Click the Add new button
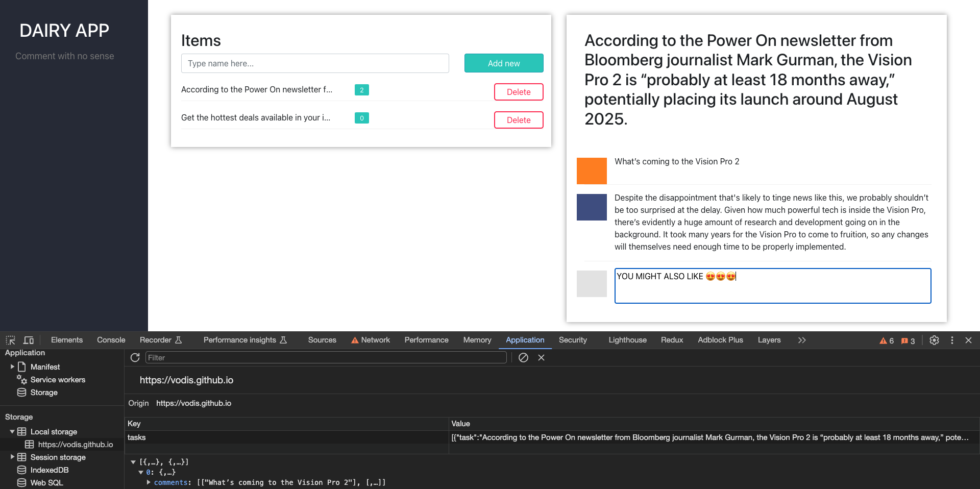The height and width of the screenshot is (489, 980). tap(504, 63)
